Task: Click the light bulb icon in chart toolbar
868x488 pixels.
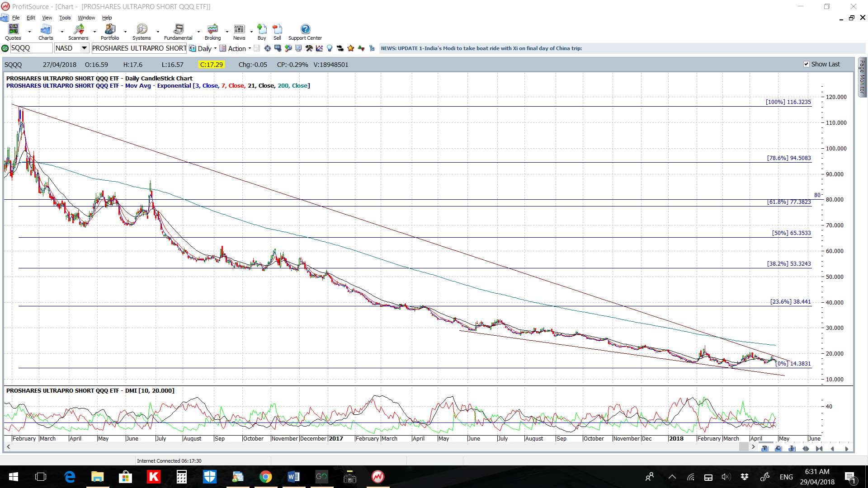Action: tap(330, 48)
